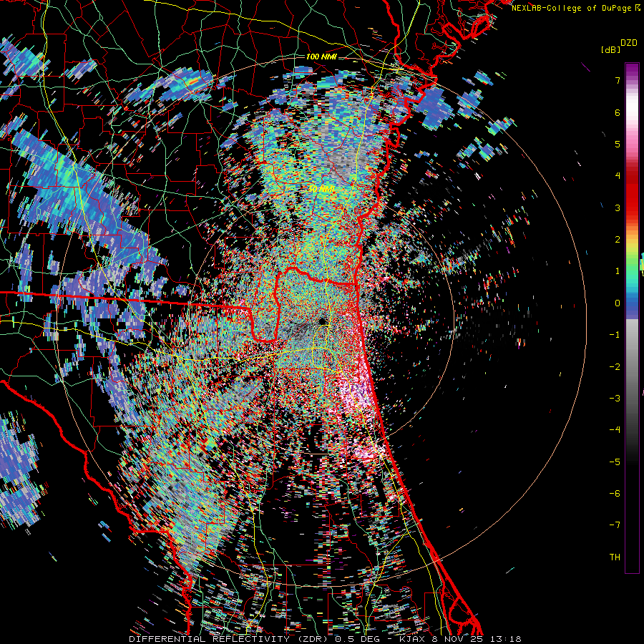Click the 50 NMI range ring label
The height and width of the screenshot is (644, 644).
(322, 190)
